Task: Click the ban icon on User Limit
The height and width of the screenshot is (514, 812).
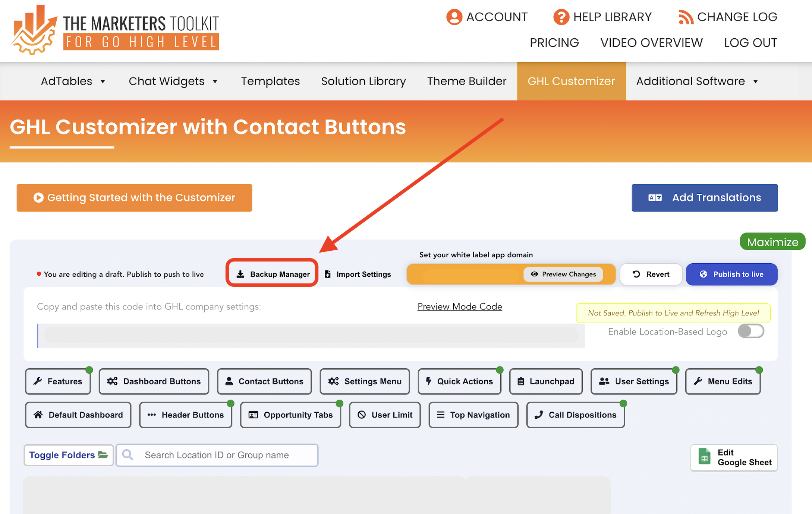Action: [362, 415]
